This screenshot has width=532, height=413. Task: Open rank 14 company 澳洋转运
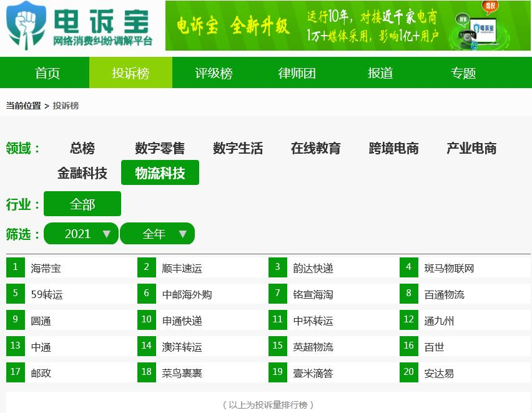click(182, 347)
